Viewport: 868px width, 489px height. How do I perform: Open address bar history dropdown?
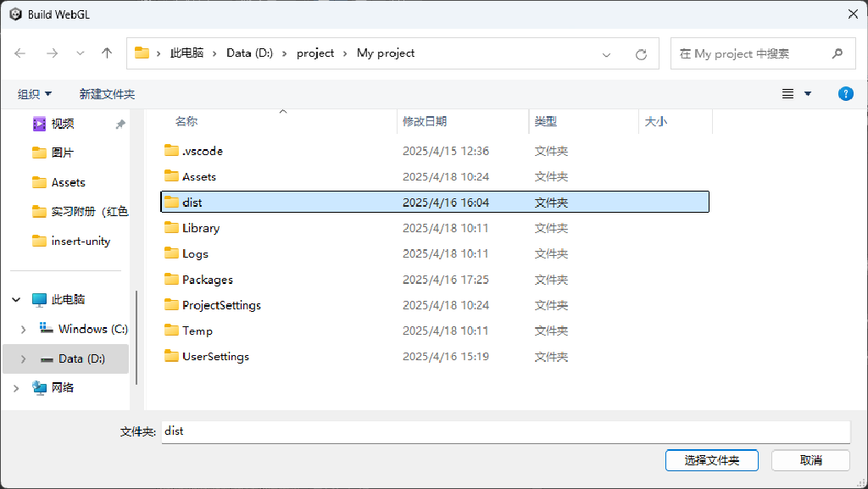(x=606, y=54)
